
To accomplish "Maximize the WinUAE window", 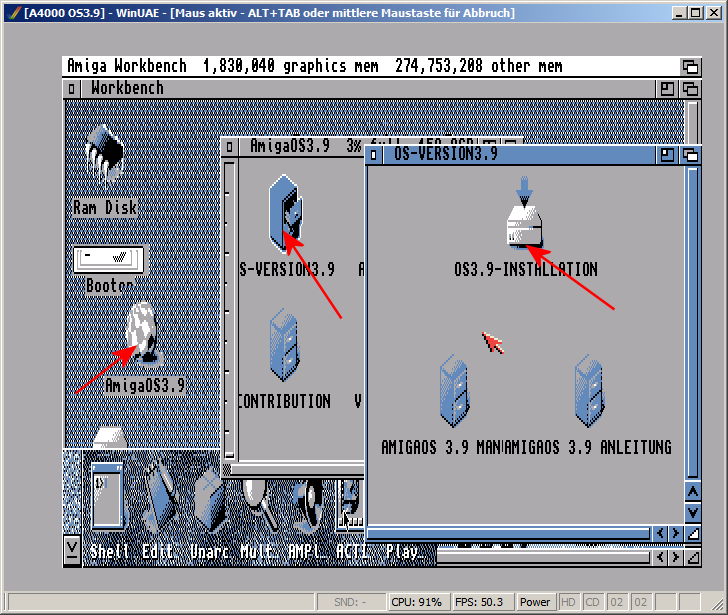I will (x=696, y=13).
